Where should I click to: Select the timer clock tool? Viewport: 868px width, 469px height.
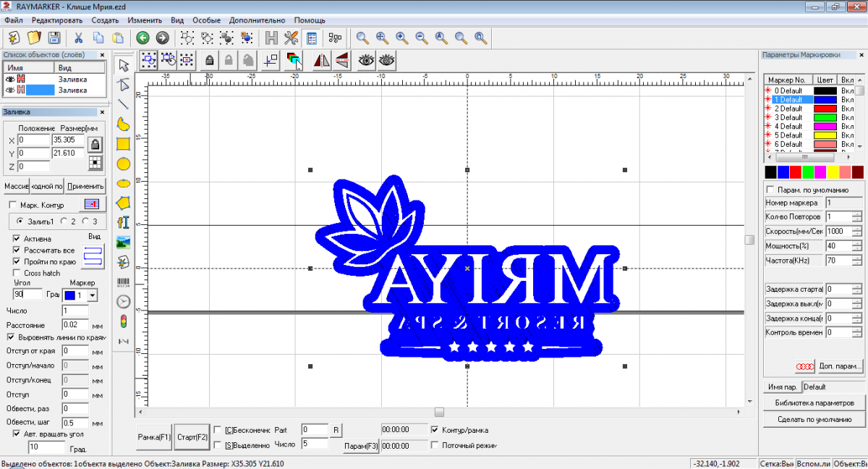click(x=124, y=301)
